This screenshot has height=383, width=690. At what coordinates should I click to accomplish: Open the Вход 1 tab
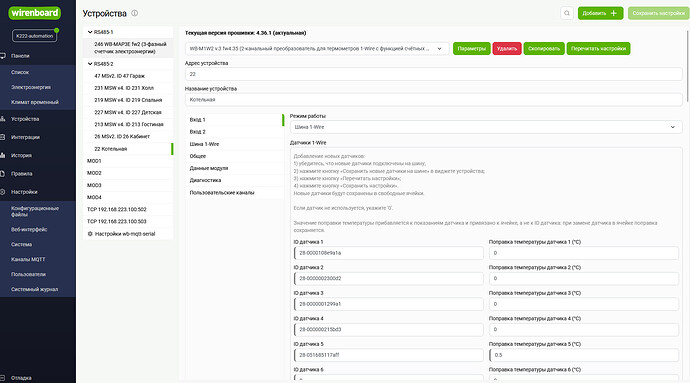tap(235, 120)
